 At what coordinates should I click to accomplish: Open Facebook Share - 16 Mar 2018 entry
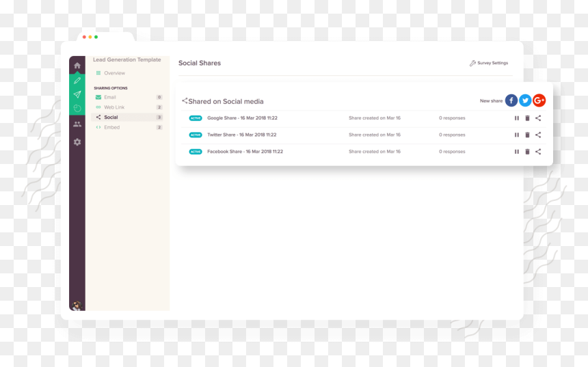coord(245,152)
